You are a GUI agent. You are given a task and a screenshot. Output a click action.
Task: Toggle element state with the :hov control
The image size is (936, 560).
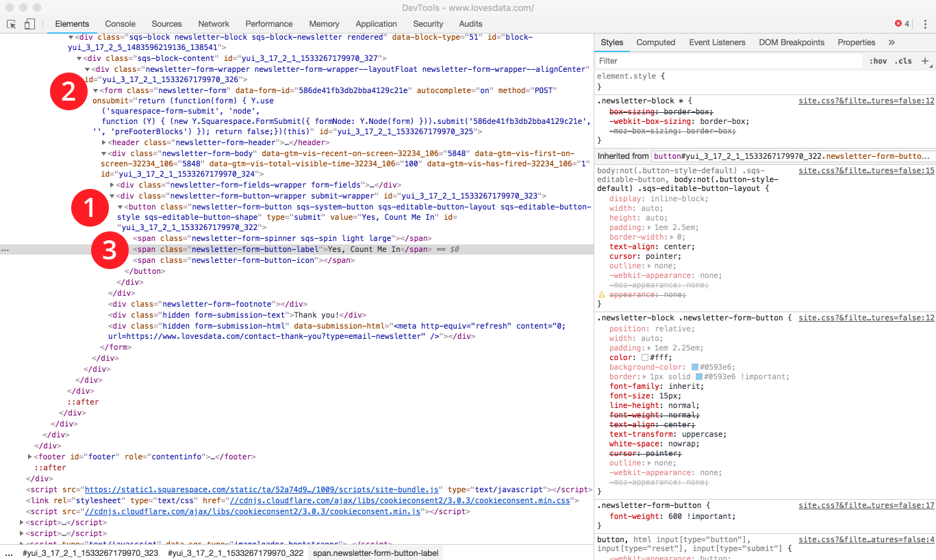pyautogui.click(x=878, y=61)
